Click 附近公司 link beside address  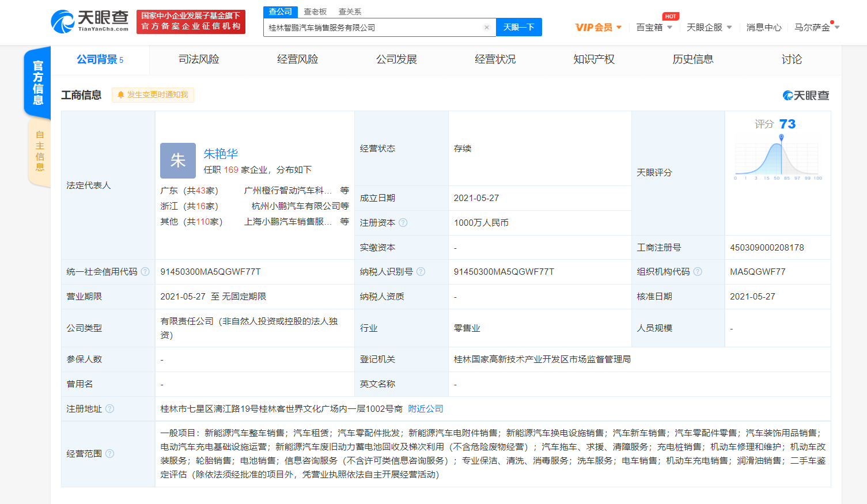pyautogui.click(x=426, y=409)
